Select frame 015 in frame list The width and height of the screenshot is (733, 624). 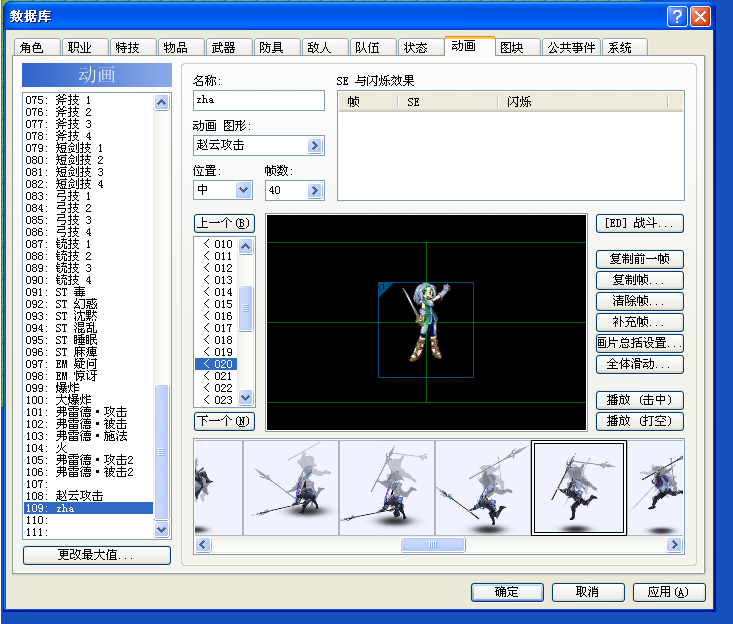[x=217, y=304]
